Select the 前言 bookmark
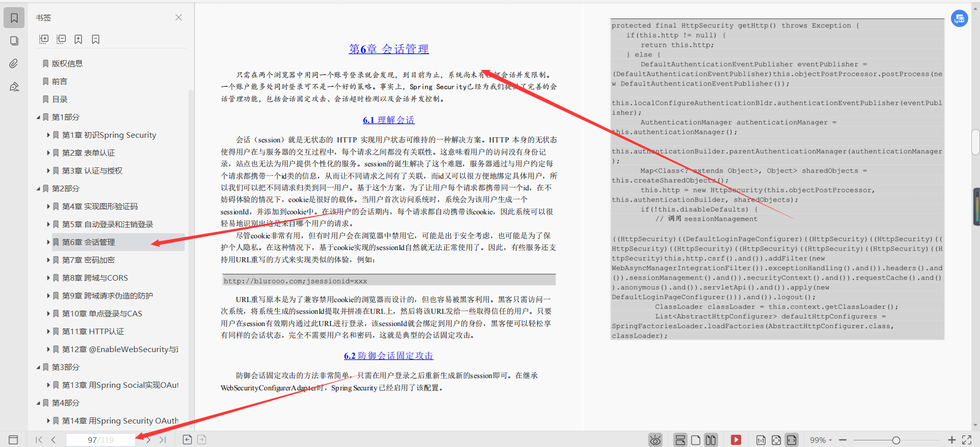 coord(59,82)
